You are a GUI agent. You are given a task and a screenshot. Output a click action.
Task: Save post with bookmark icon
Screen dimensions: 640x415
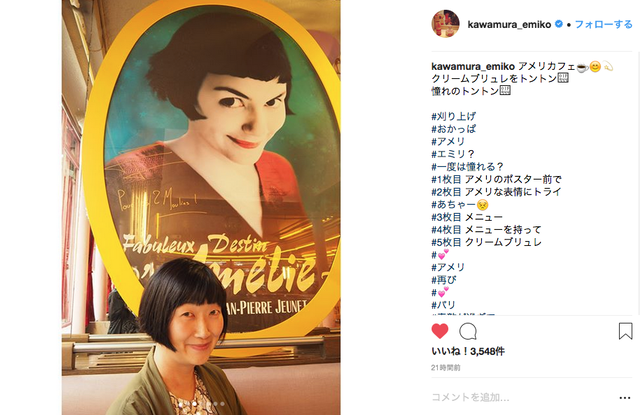point(625,331)
